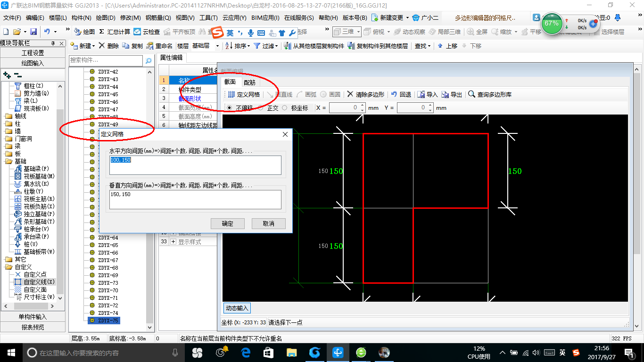This screenshot has width=644, height=362.
Task: Click 从其他楼层复制构件
Action: pyautogui.click(x=314, y=46)
